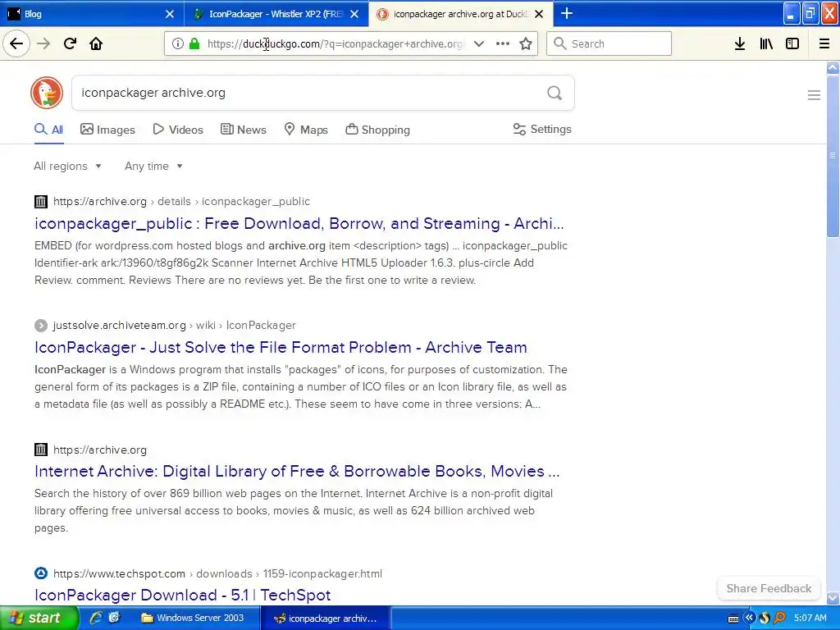Click on-screen keyboard tray icon
This screenshot has width=840, height=630.
pos(733,619)
